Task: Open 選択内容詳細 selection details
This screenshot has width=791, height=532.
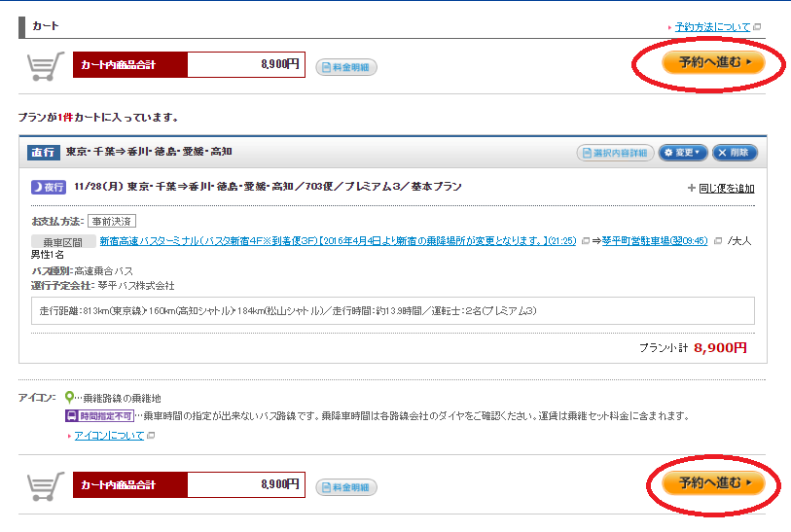Action: click(615, 153)
